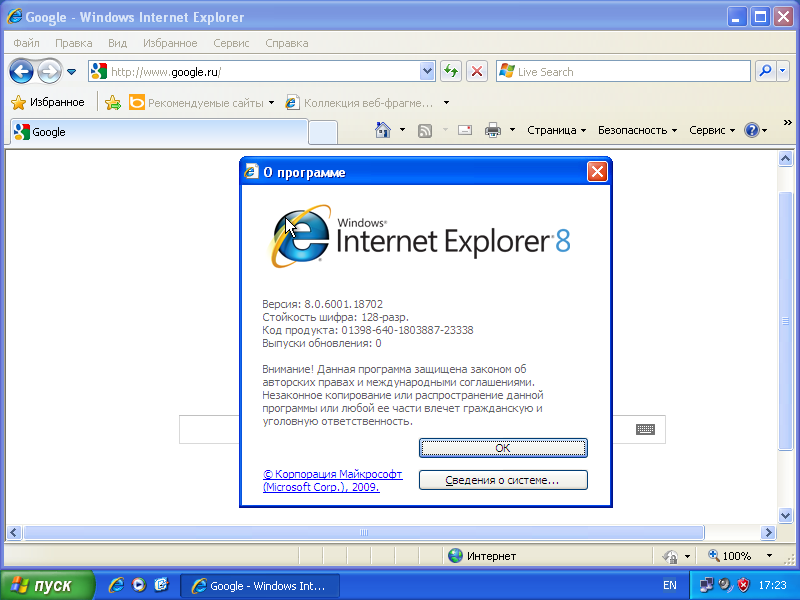Click the Выпуски обновления: 0 line
The height and width of the screenshot is (600, 800).
point(322,343)
